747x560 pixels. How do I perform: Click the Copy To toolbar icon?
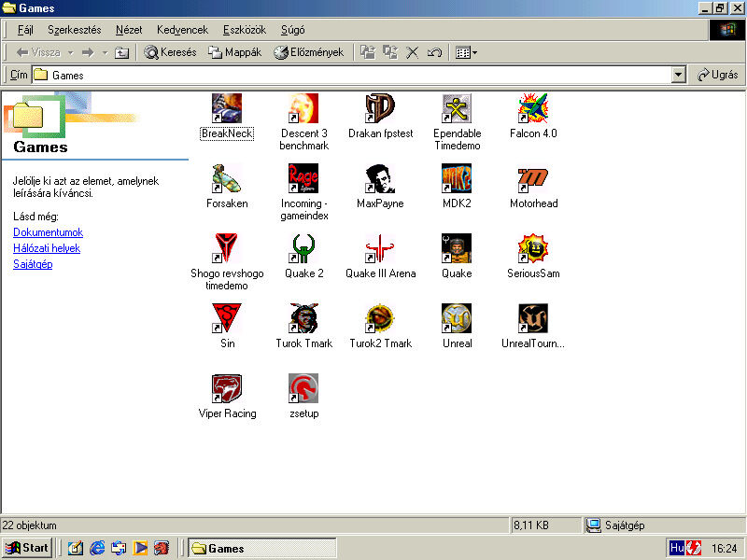[x=390, y=52]
